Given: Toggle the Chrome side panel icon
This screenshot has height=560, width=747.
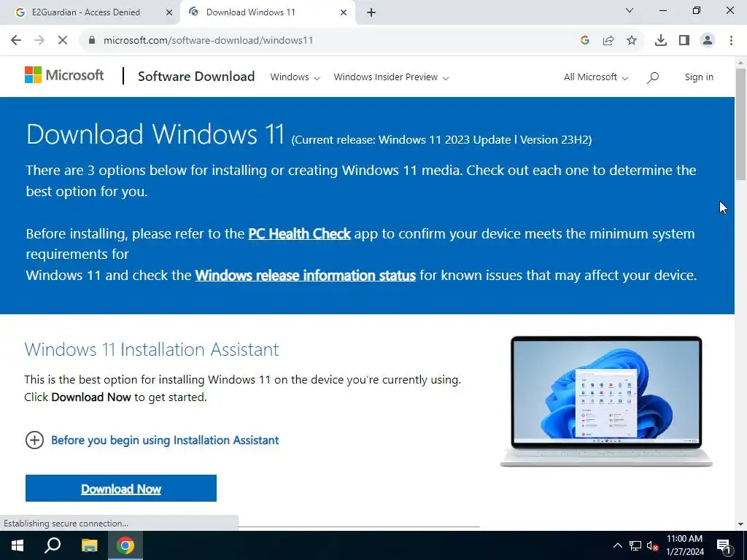Looking at the screenshot, I should click(684, 40).
